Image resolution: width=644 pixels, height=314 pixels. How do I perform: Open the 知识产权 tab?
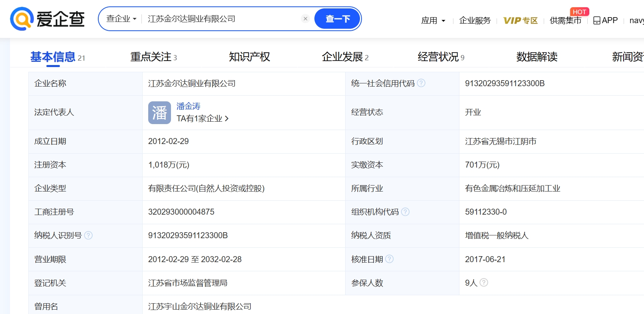249,57
